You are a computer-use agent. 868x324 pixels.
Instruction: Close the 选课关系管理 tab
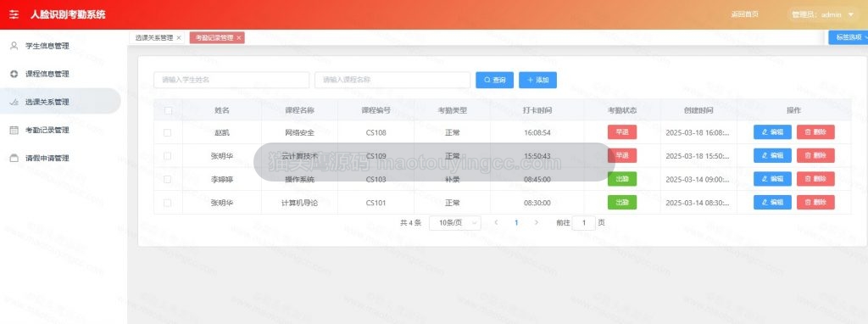[178, 37]
